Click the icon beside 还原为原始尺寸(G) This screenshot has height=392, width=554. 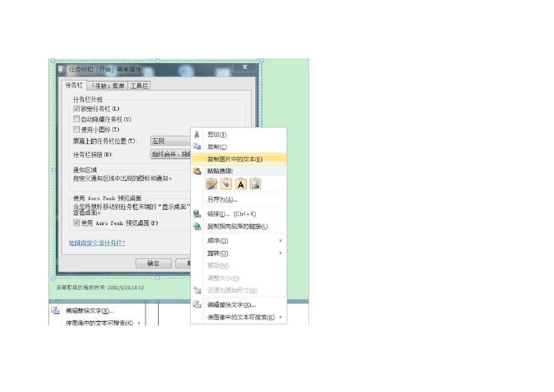(197, 290)
